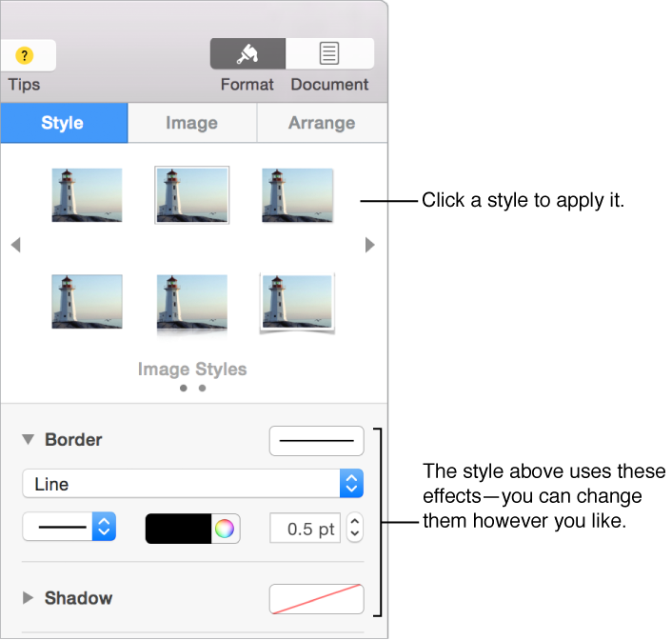Select second image styles page dot
This screenshot has height=640, width=672.
(203, 389)
